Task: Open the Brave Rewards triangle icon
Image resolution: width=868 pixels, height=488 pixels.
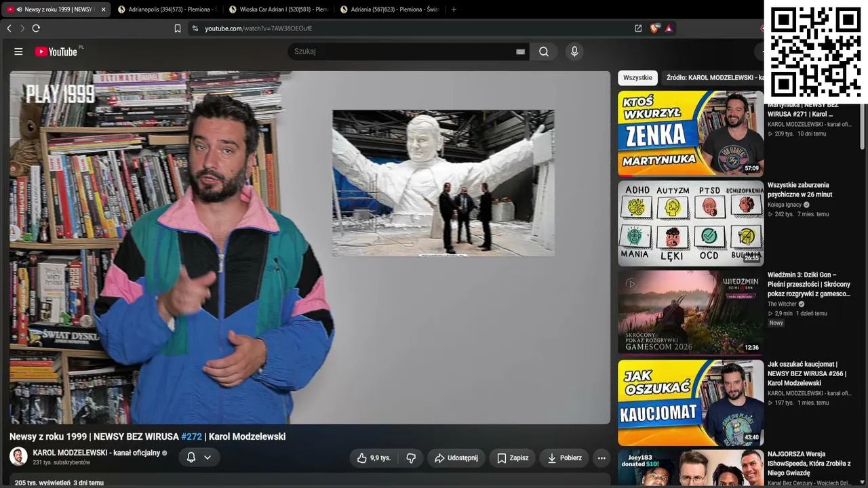Action: [669, 28]
